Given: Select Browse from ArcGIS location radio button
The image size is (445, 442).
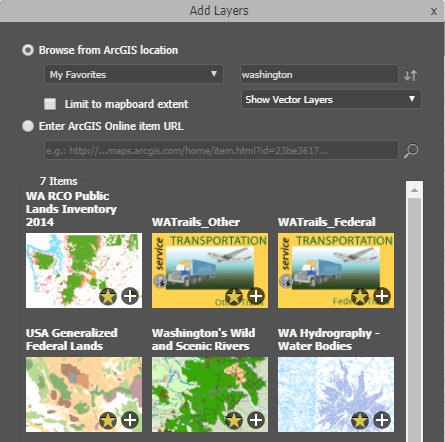Looking at the screenshot, I should (28, 50).
